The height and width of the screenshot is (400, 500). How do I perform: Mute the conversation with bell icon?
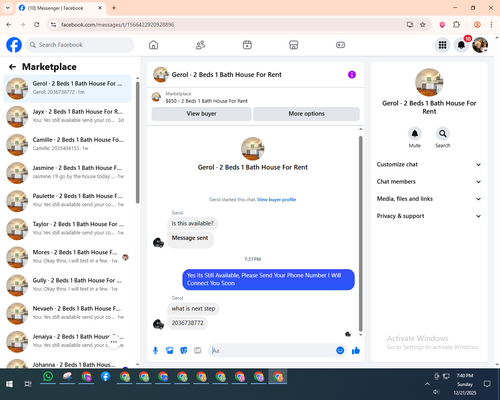coord(415,134)
